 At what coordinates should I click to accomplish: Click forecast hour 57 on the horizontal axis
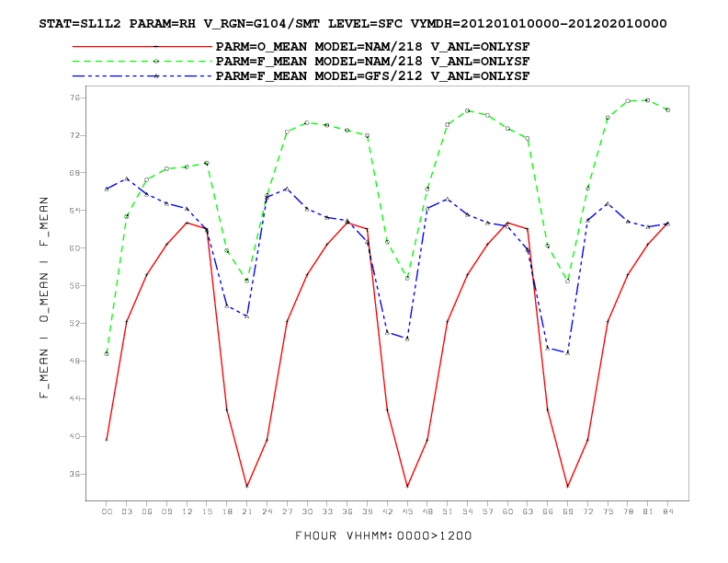click(x=487, y=511)
